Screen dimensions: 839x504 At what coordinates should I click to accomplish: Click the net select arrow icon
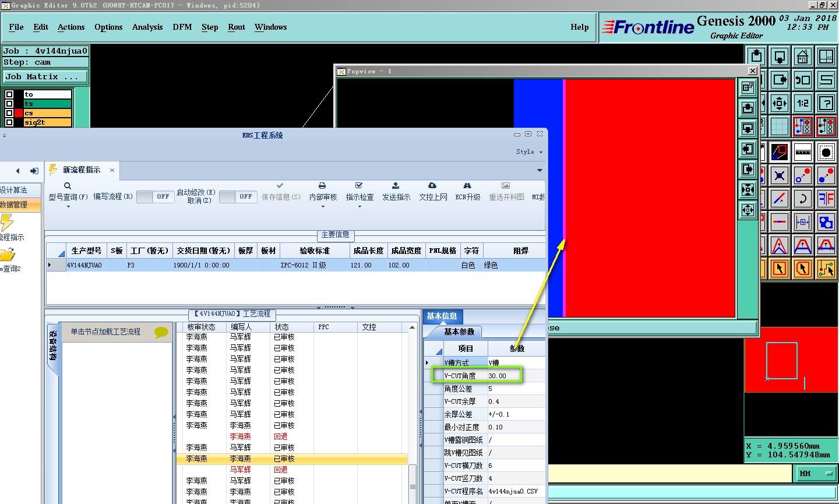pos(826,269)
